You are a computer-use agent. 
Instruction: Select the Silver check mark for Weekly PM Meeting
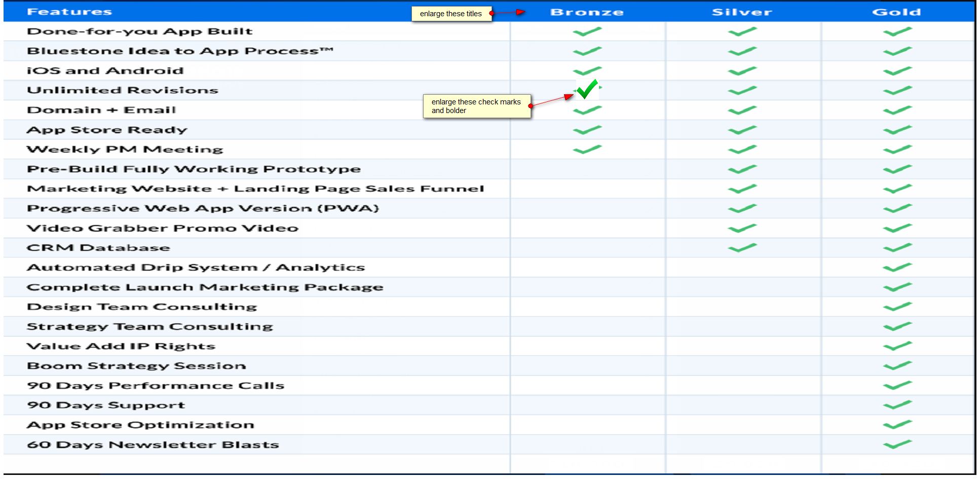point(742,150)
